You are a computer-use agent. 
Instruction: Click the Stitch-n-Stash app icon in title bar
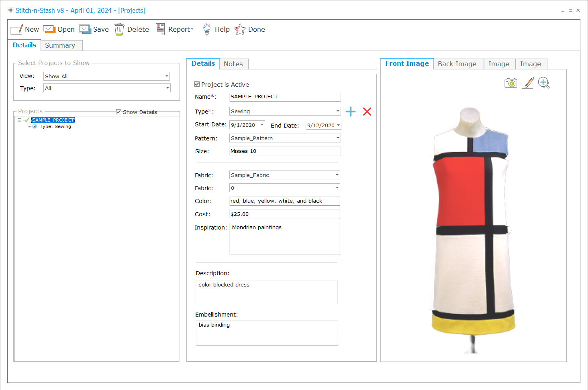[11, 10]
